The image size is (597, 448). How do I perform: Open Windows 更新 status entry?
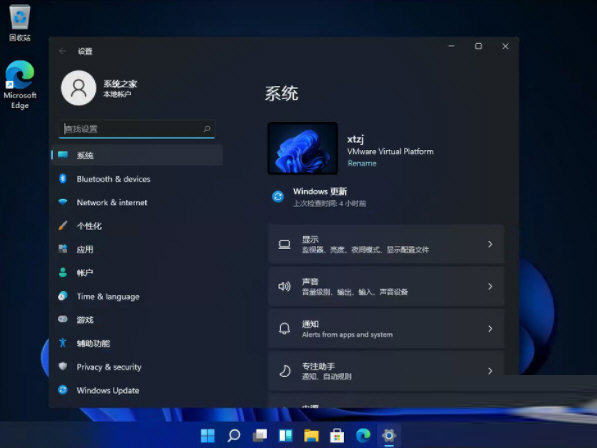[319, 197]
